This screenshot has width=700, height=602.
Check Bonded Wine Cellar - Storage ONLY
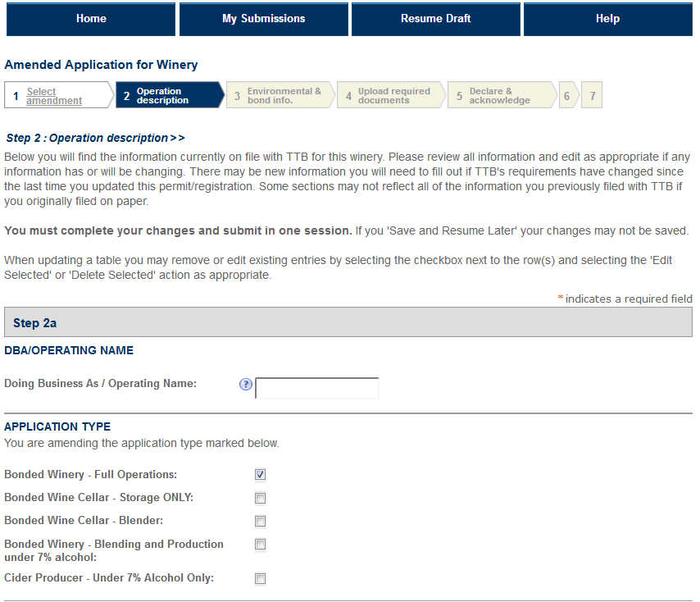pos(260,498)
